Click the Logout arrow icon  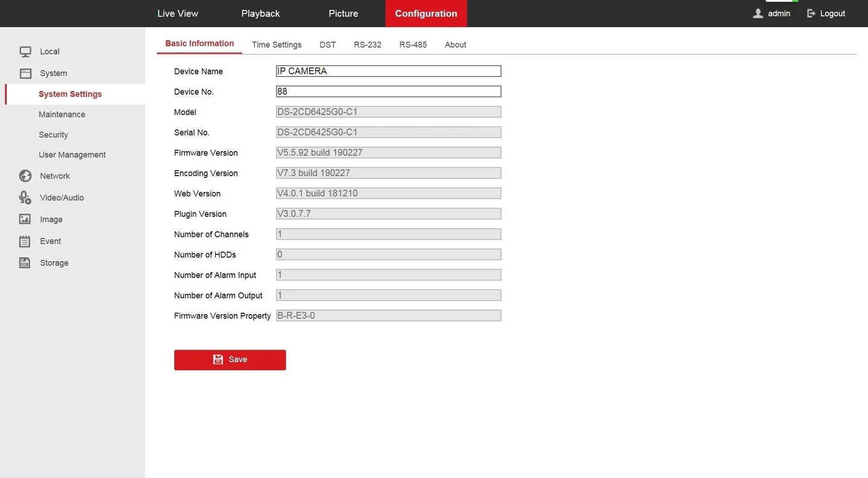(x=811, y=14)
